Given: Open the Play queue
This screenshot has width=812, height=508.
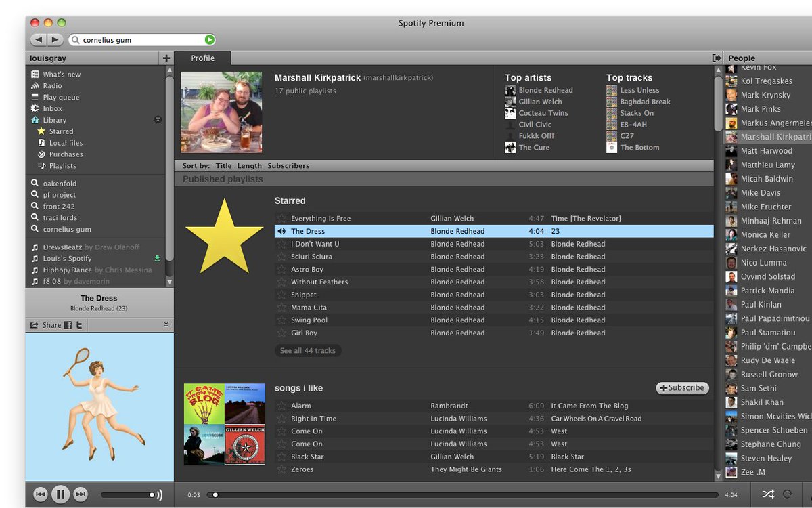Looking at the screenshot, I should (x=61, y=98).
